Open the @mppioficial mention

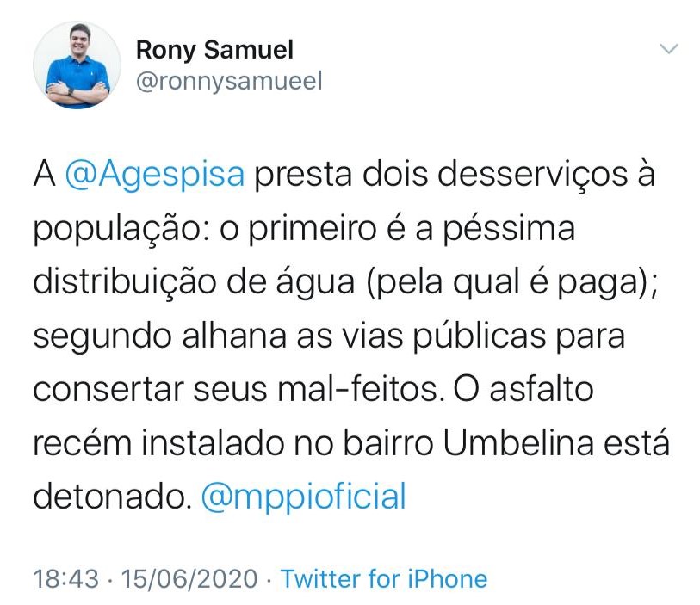tap(302, 497)
